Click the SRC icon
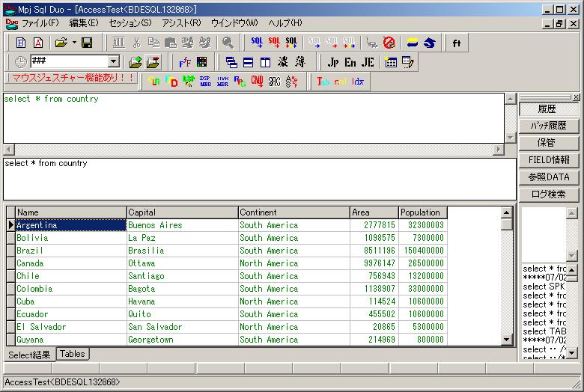 coord(275,81)
